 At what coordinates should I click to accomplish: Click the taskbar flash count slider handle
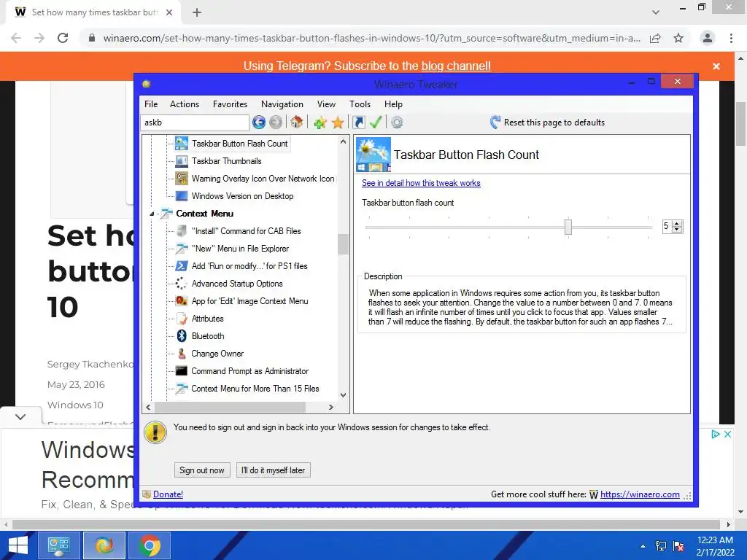[568, 227]
